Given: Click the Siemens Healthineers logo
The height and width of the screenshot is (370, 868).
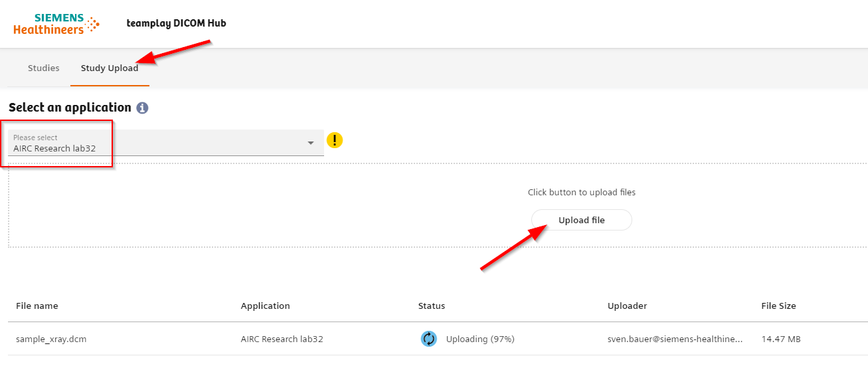Looking at the screenshot, I should [x=56, y=23].
